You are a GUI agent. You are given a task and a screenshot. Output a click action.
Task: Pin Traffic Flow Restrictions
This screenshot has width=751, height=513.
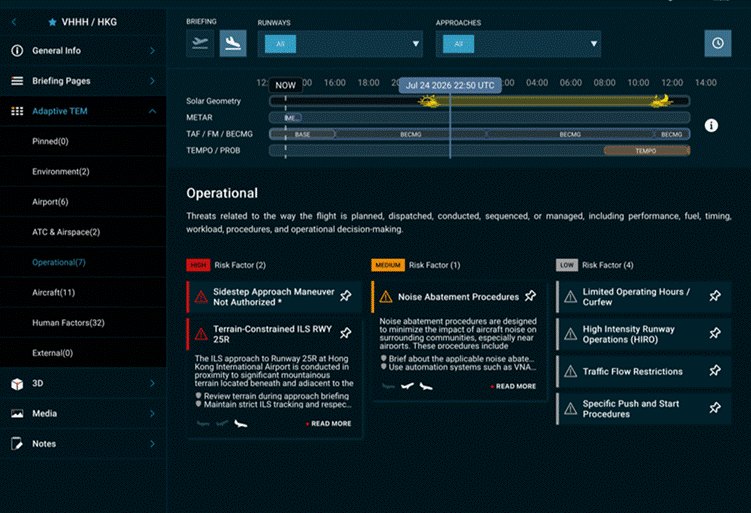point(715,371)
